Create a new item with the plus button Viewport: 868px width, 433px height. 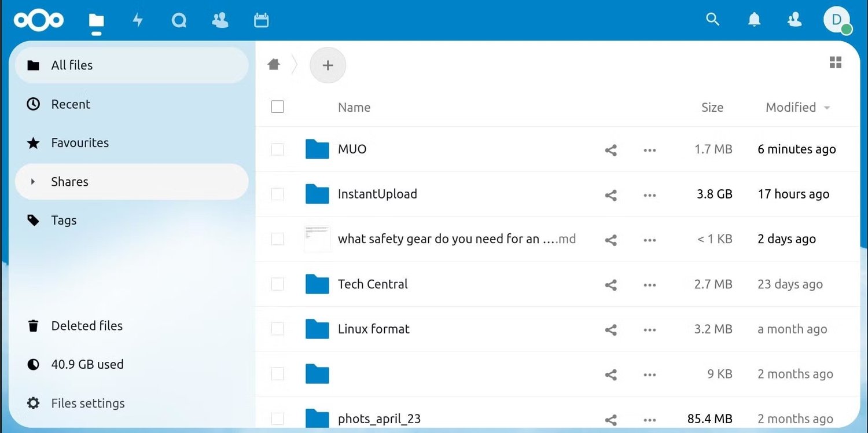tap(328, 65)
